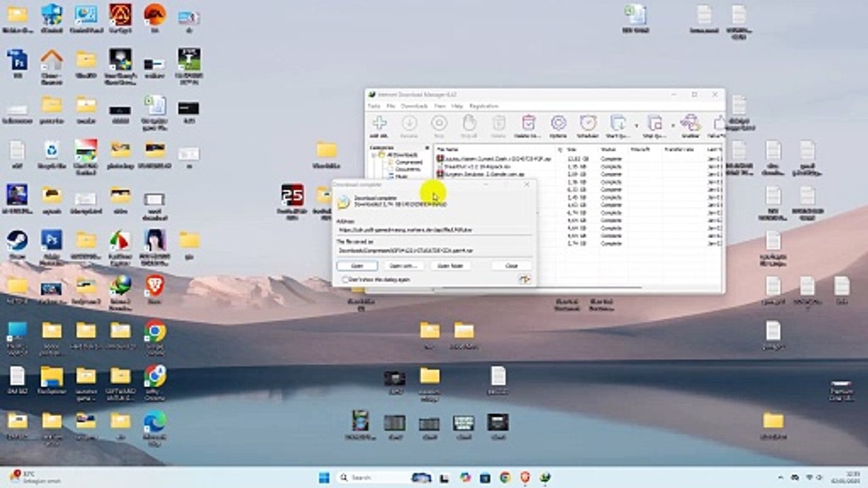This screenshot has height=488, width=868.
Task: Open the Registration menu in IDM
Action: 484,106
